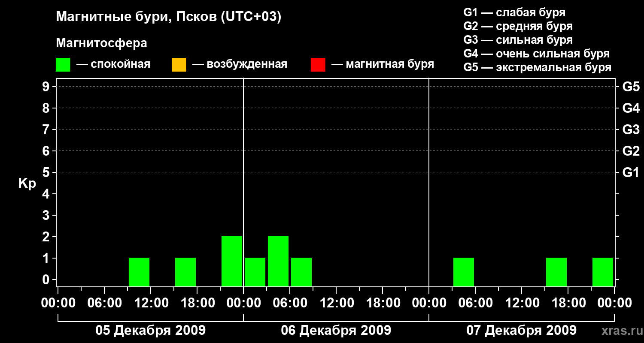Click the — магнитная буря legend label

383,64
